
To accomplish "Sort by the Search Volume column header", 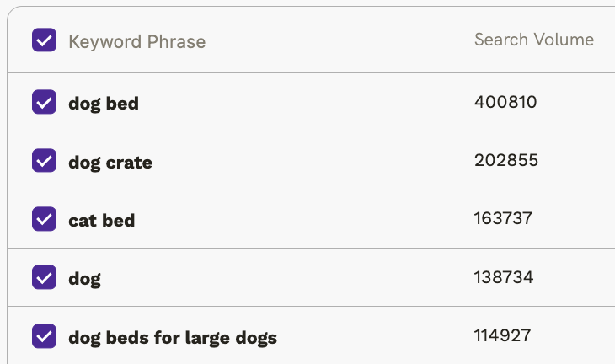I will pos(533,40).
